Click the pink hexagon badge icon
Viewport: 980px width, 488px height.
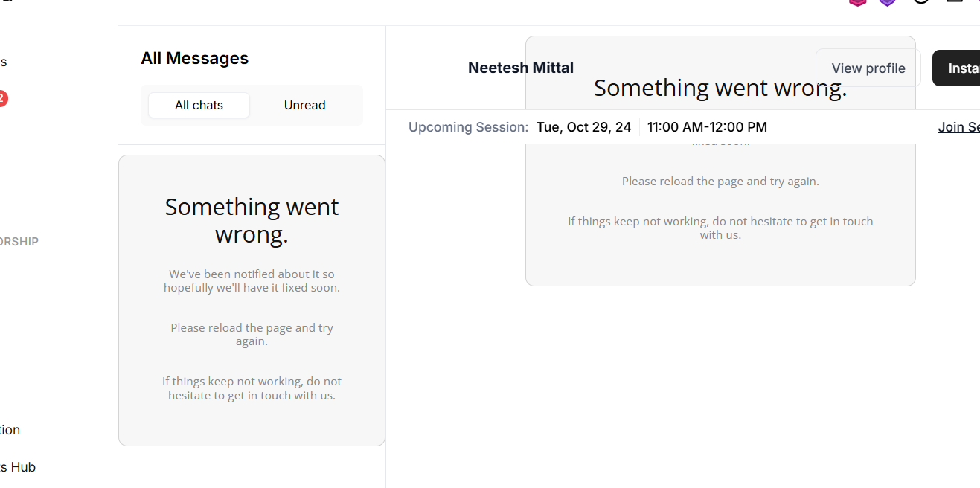coord(858,2)
